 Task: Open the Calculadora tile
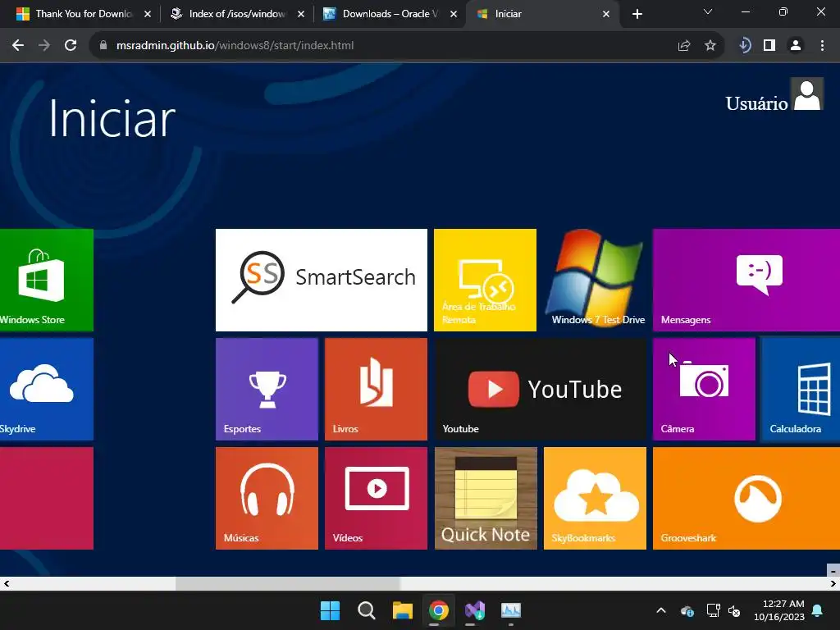[801, 389]
